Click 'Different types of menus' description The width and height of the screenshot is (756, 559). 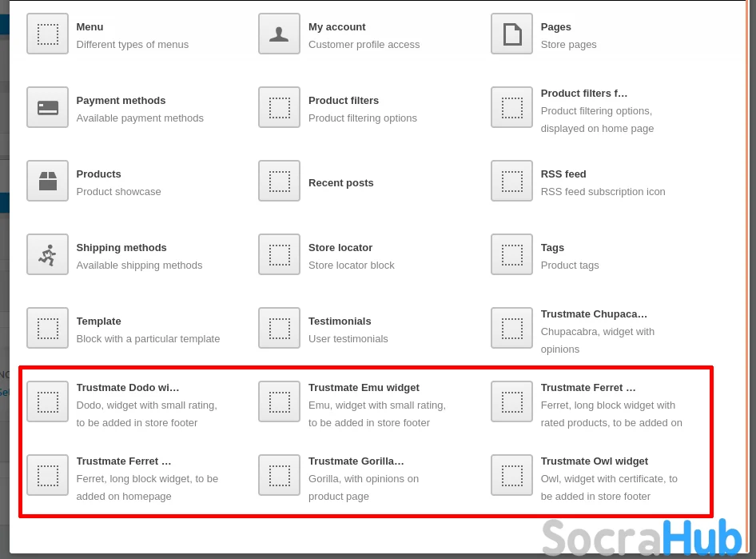click(133, 44)
